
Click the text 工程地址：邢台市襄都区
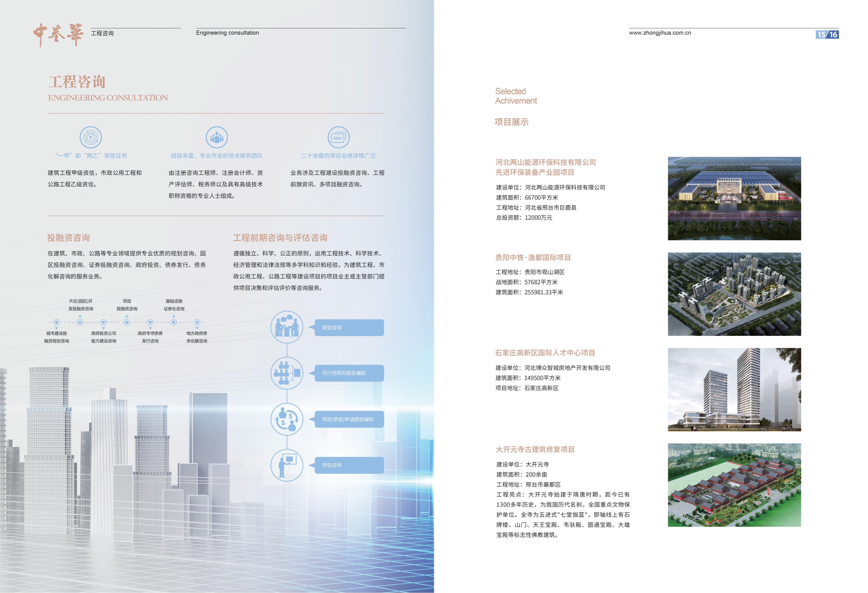528,485
